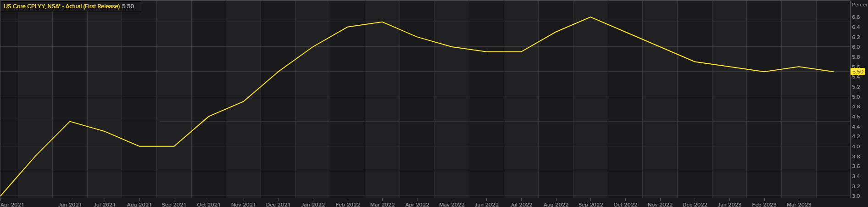Image resolution: width=868 pixels, height=207 pixels.
Task: Click the Oct-2022 date label
Action: (x=625, y=205)
